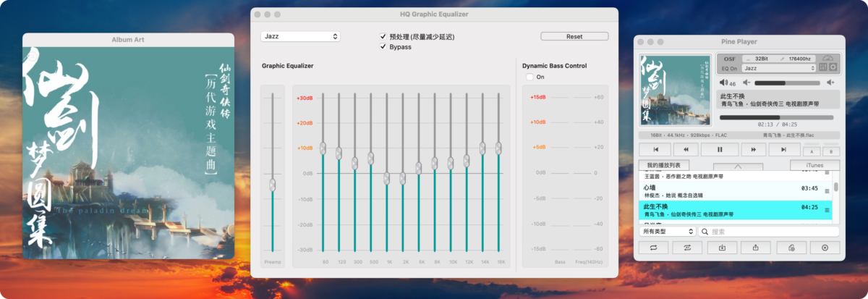Image resolution: width=868 pixels, height=299 pixels.
Task: Click the playlist scrollbar
Action: (x=836, y=187)
